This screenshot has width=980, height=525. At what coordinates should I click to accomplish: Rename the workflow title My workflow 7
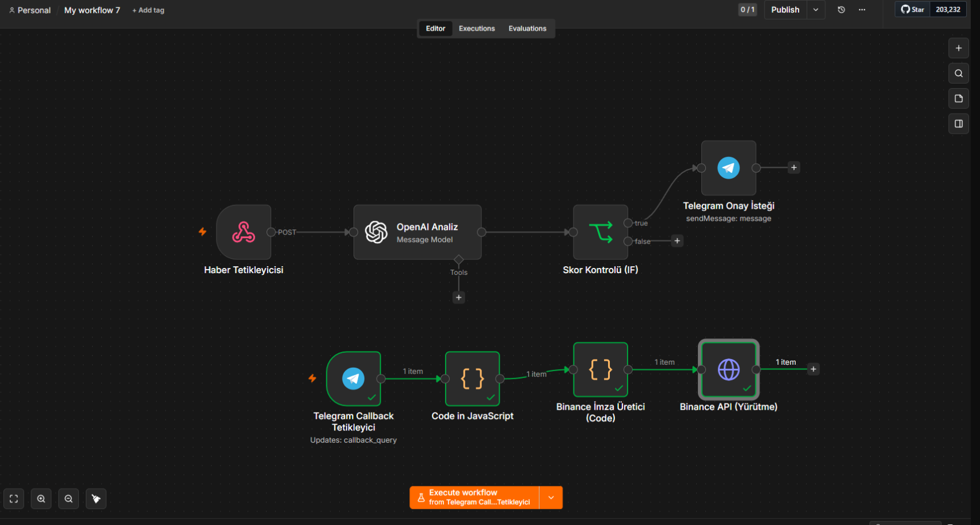[x=92, y=10]
